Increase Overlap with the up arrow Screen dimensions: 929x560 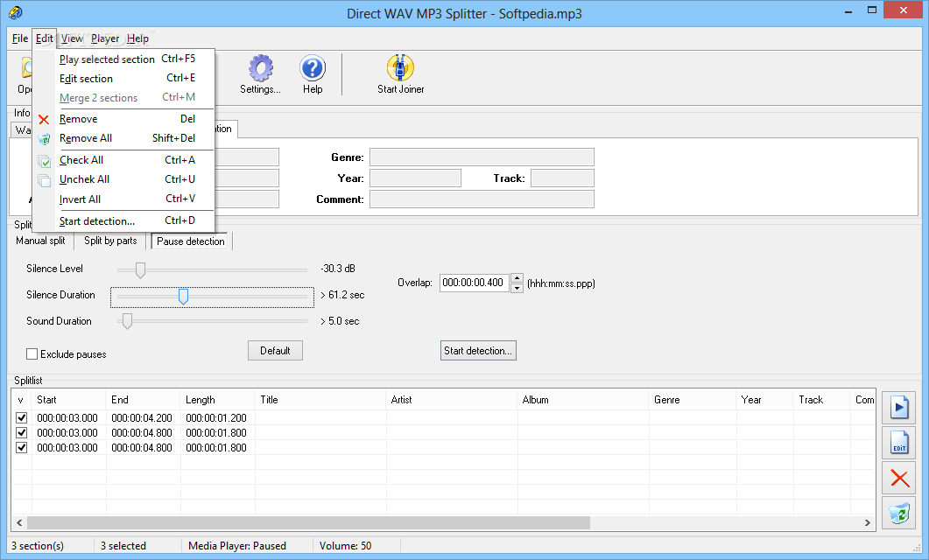[x=517, y=278]
